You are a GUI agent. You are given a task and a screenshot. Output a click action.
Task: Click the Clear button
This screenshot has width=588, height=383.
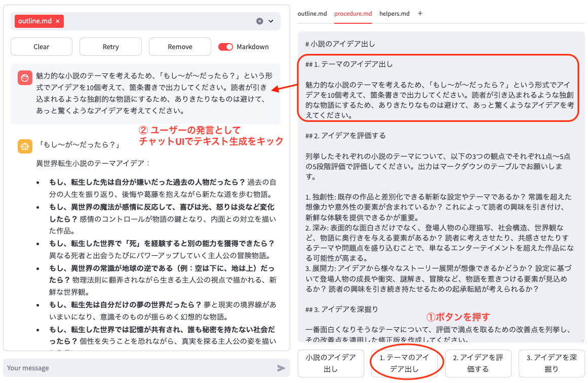42,47
